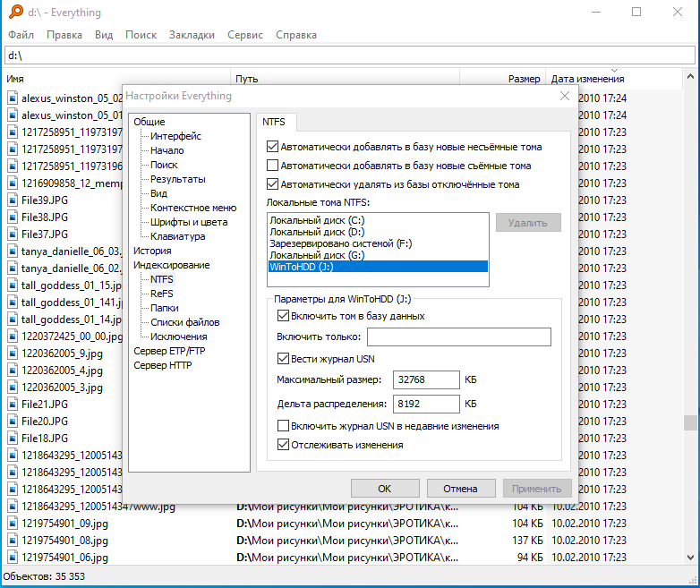Screen dimensions: 700x588
Task: Select 'Зарезервировано системой (F:)' volume
Action: 341,243
